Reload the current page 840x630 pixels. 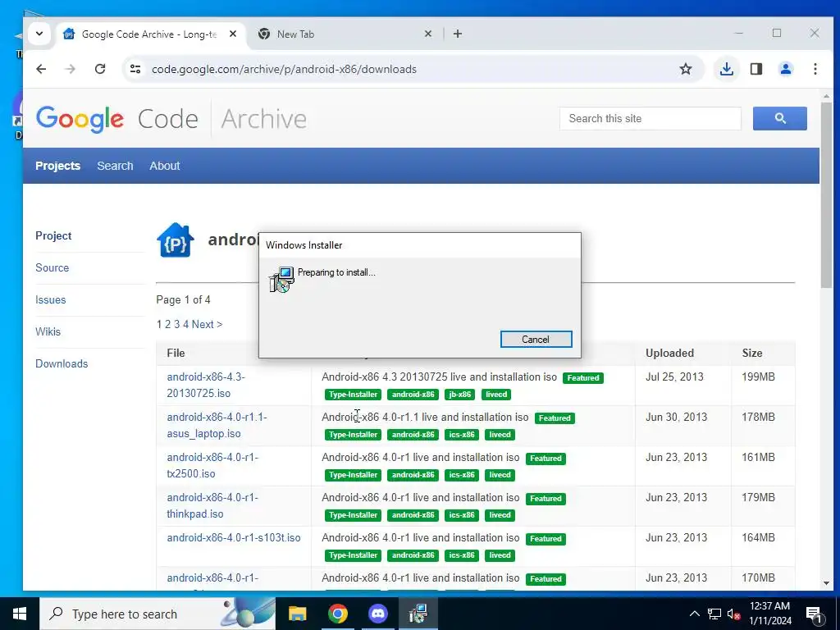(x=100, y=69)
